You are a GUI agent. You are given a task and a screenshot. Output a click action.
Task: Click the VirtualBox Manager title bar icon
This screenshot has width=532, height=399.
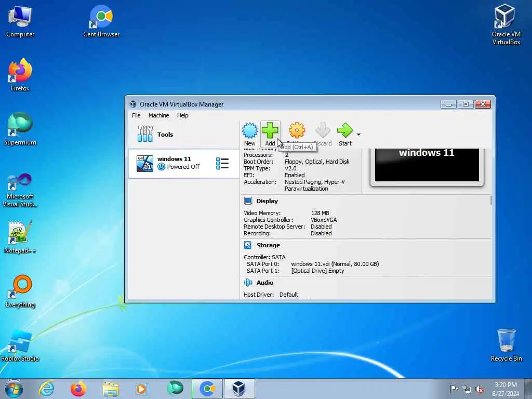click(x=133, y=104)
